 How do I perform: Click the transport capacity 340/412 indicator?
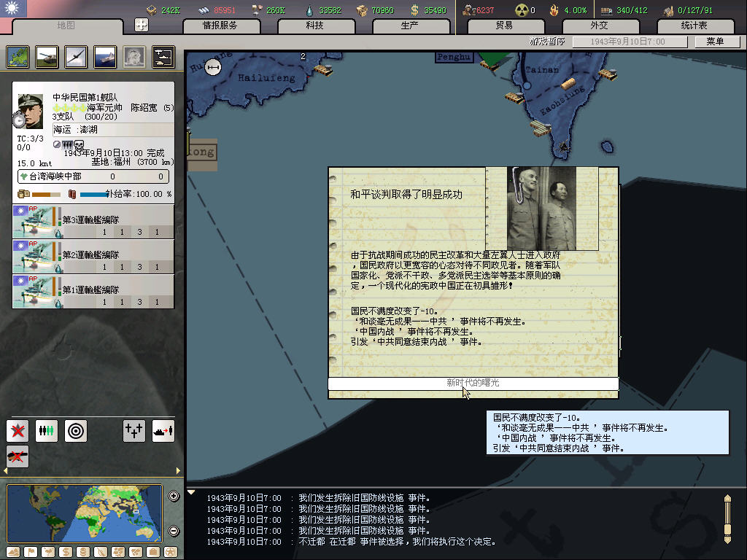[624, 10]
